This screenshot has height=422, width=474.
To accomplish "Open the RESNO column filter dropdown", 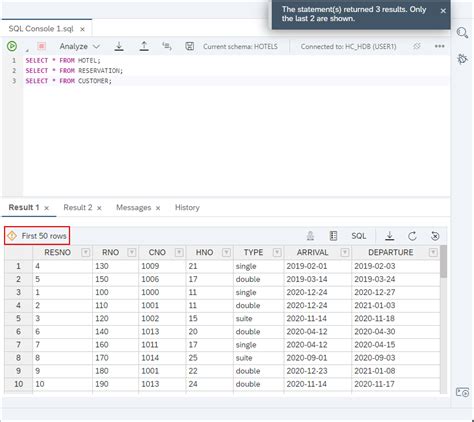I will coord(86,252).
